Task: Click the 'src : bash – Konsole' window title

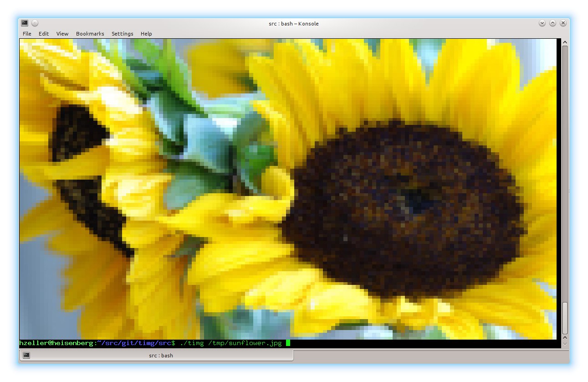Action: 294,23
